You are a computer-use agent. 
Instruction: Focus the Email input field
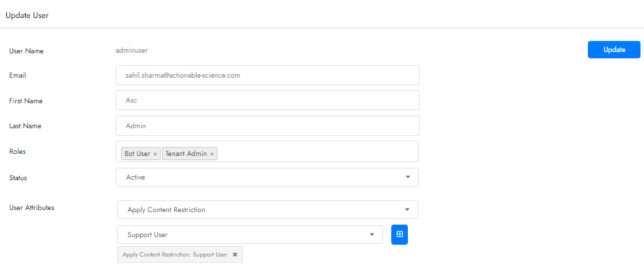pyautogui.click(x=267, y=76)
